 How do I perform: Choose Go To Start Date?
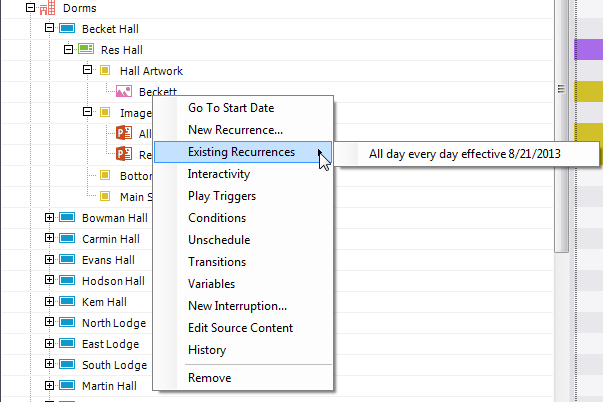[243, 108]
